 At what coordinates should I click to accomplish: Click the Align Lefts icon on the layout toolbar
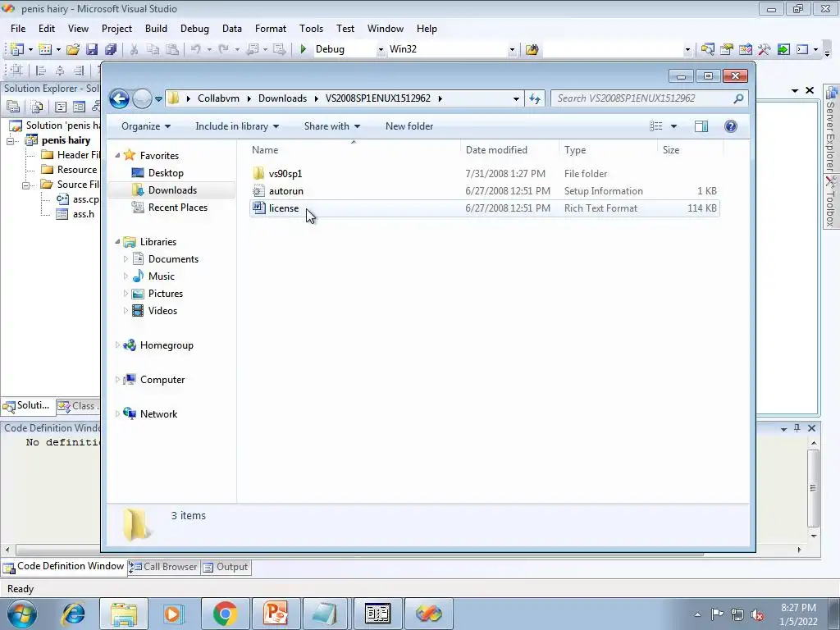point(41,71)
